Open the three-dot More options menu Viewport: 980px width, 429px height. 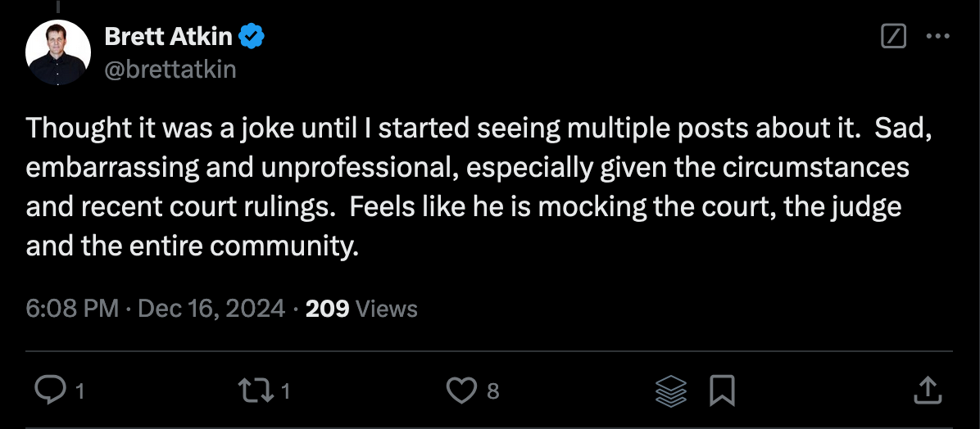(937, 37)
